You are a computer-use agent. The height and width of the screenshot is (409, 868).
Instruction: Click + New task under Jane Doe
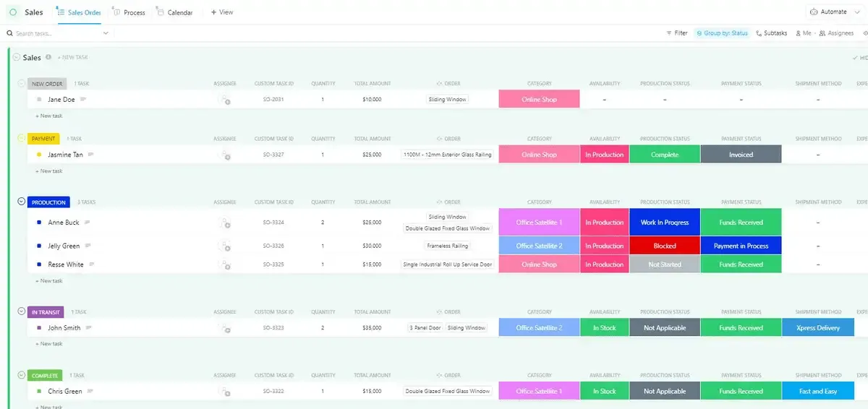coord(49,116)
